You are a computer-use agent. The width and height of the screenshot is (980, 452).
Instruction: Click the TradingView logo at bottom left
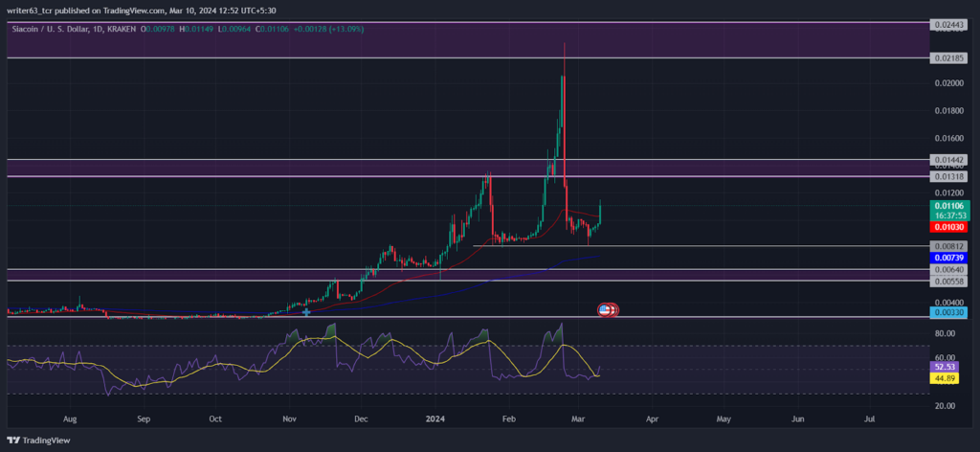[x=38, y=441]
